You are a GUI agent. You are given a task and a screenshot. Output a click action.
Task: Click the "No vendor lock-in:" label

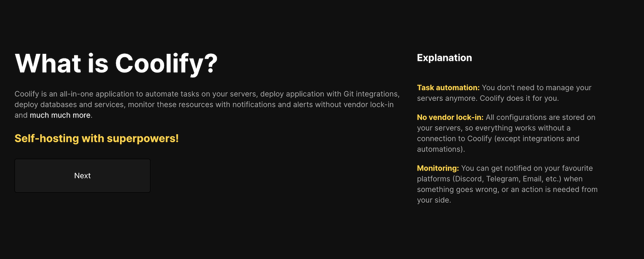[449, 117]
